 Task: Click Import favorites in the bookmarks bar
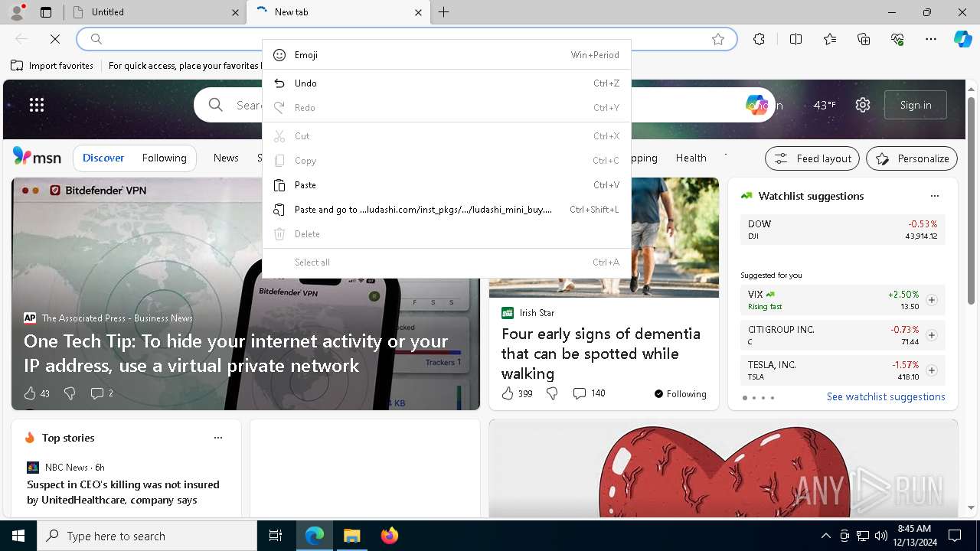(52, 66)
